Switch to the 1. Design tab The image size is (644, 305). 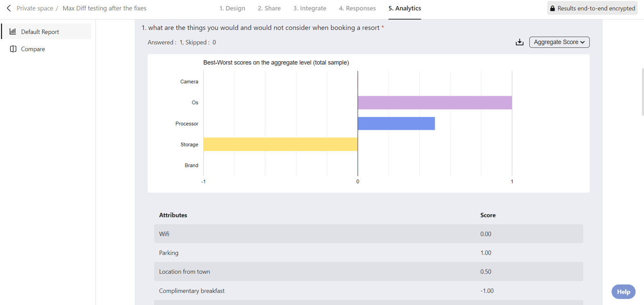pos(232,8)
